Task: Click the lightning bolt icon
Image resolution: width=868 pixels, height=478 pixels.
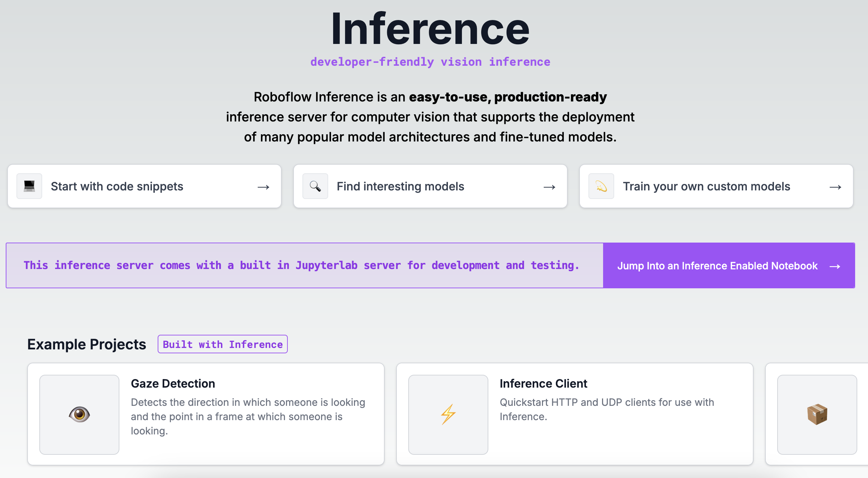Action: coord(448,414)
